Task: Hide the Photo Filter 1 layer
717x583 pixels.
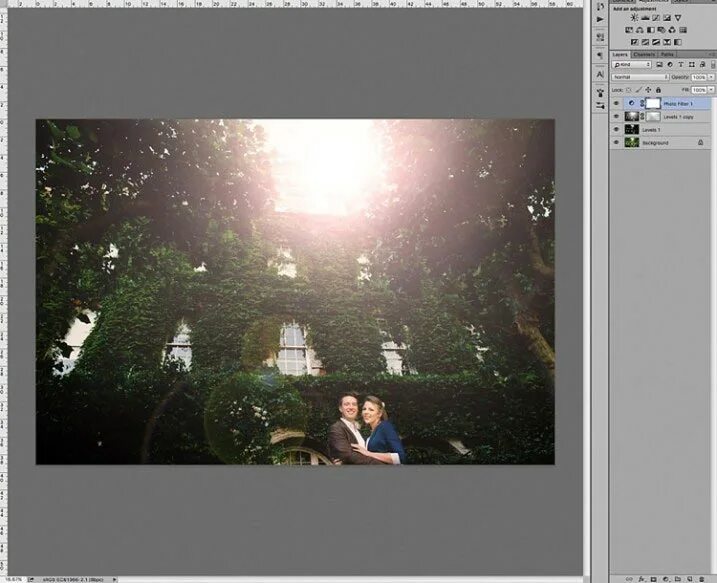Action: 616,103
